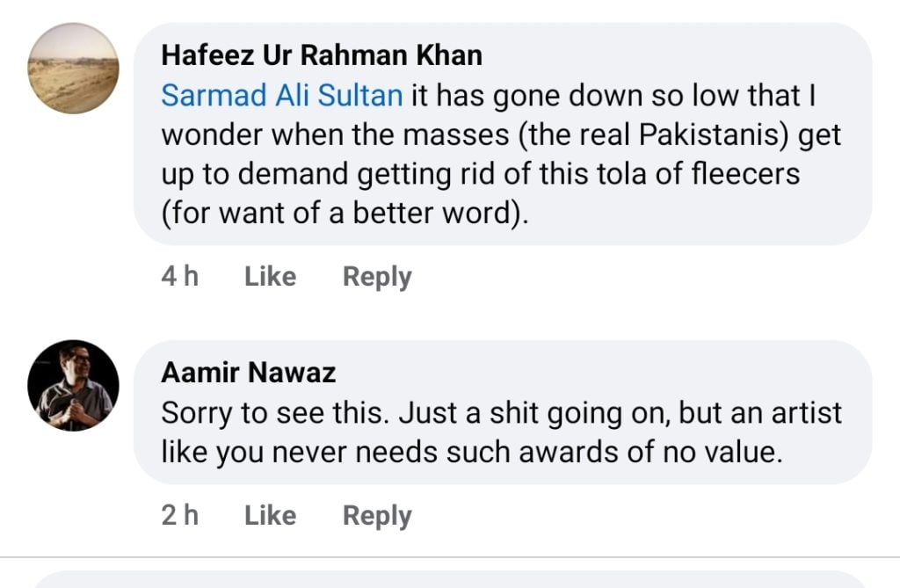
Task: Open the 4 h comment timestamp
Action: click(179, 277)
